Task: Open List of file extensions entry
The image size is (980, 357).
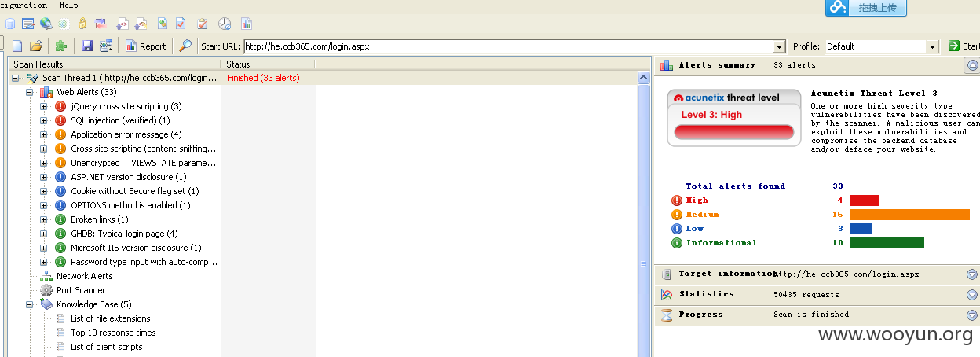Action: (111, 318)
